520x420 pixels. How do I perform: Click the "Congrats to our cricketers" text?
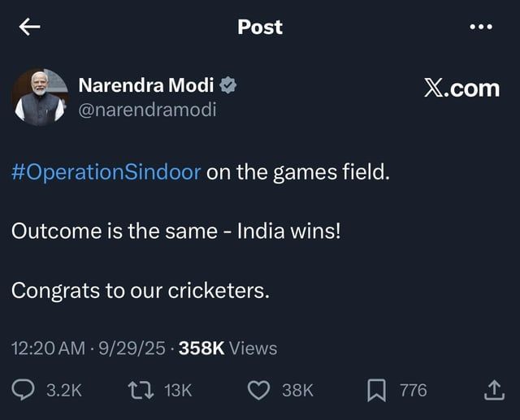140,290
